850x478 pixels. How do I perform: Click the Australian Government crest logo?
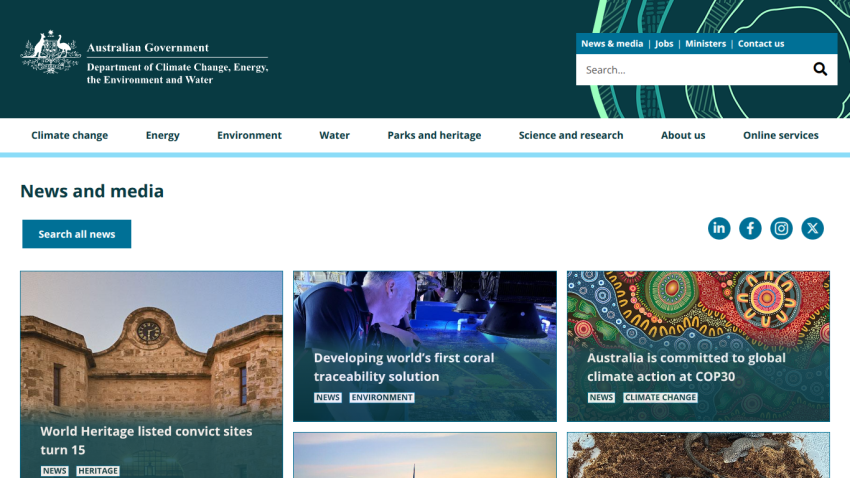click(50, 52)
